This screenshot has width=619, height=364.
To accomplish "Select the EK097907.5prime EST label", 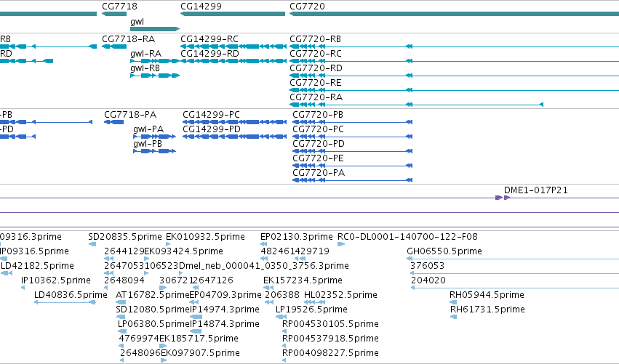I will click(x=200, y=354).
